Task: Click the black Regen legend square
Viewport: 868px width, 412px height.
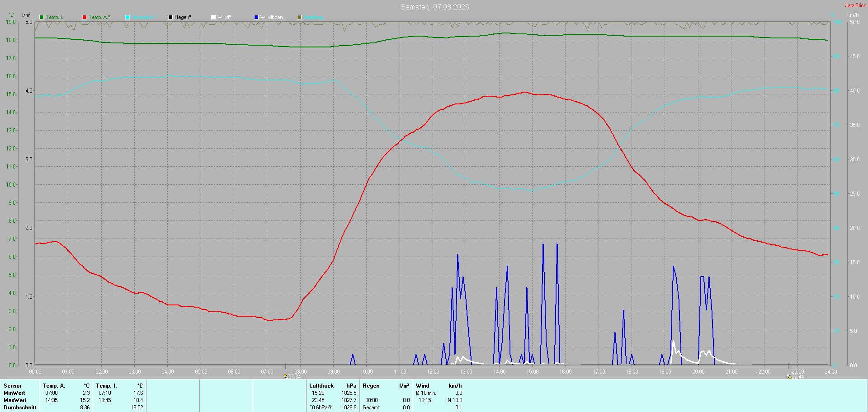Action: click(170, 17)
